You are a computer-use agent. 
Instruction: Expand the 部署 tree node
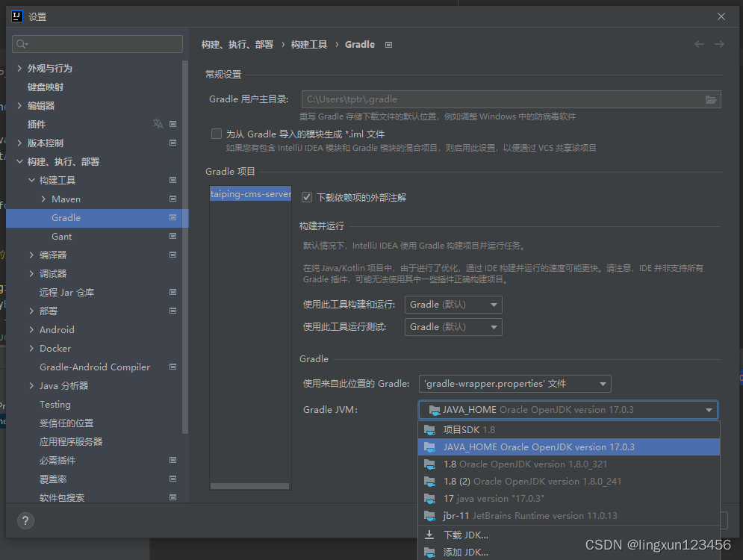pyautogui.click(x=32, y=311)
